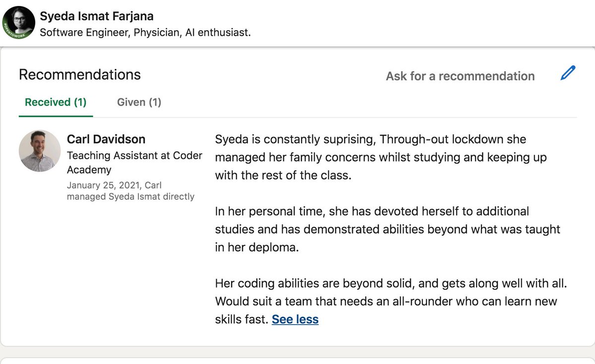595x364 pixels.
Task: Open Syeda's Open-to-Work profile avatar
Action: tap(20, 23)
